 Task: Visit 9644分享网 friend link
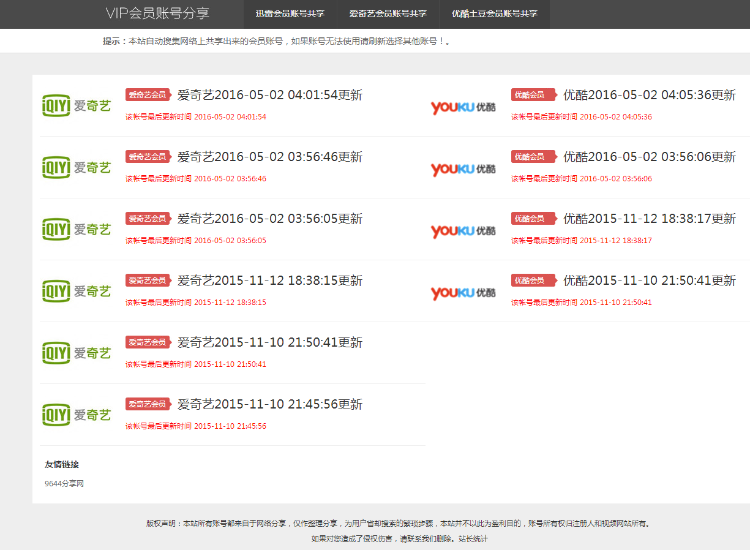(64, 484)
